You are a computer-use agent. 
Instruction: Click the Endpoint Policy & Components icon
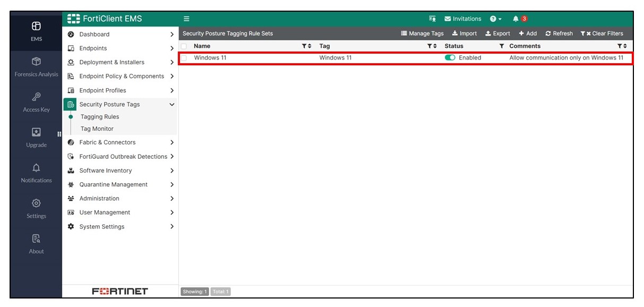tap(71, 76)
